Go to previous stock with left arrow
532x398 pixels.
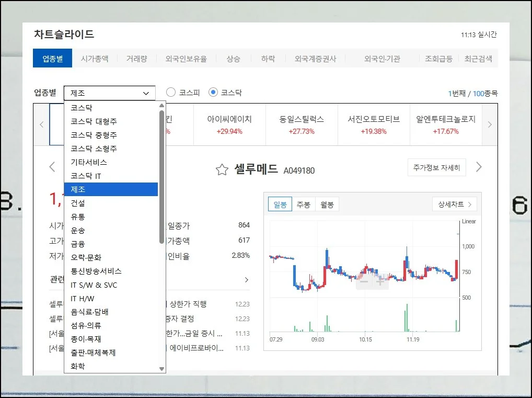tap(52, 167)
